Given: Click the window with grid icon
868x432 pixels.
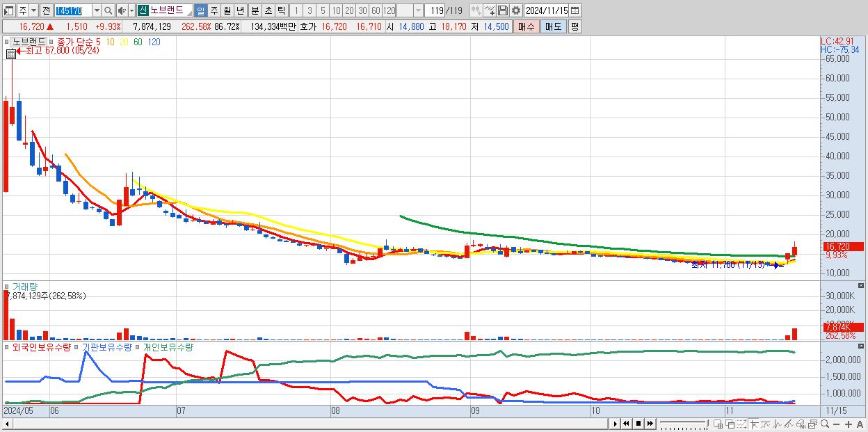Looking at the screenshot, I should [x=718, y=424].
